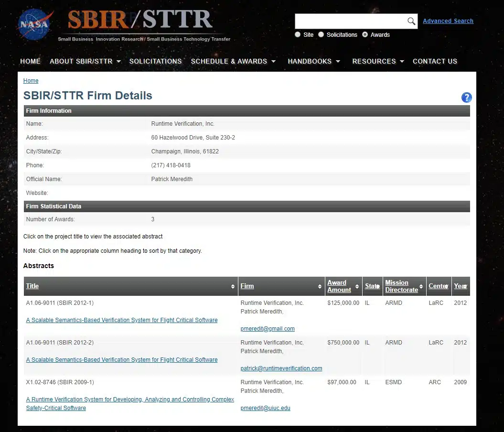504x432 pixels.
Task: Click the 2009 year cell
Action: click(x=460, y=382)
